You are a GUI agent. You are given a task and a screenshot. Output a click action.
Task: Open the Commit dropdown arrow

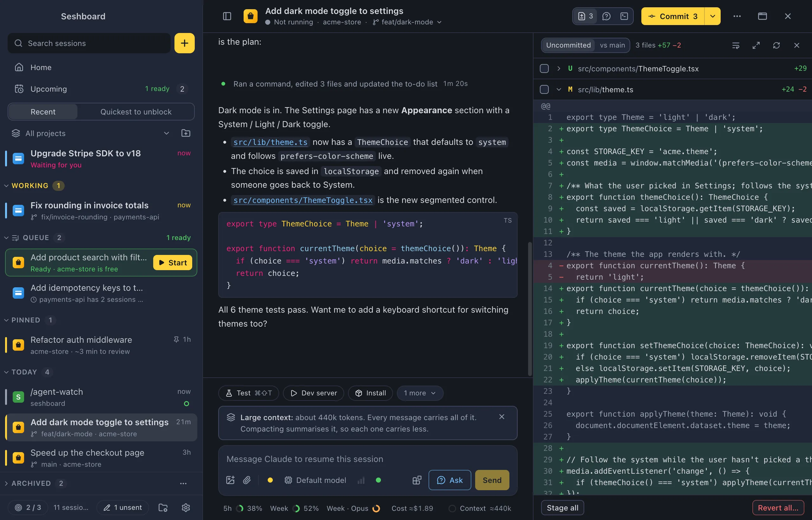coord(713,16)
